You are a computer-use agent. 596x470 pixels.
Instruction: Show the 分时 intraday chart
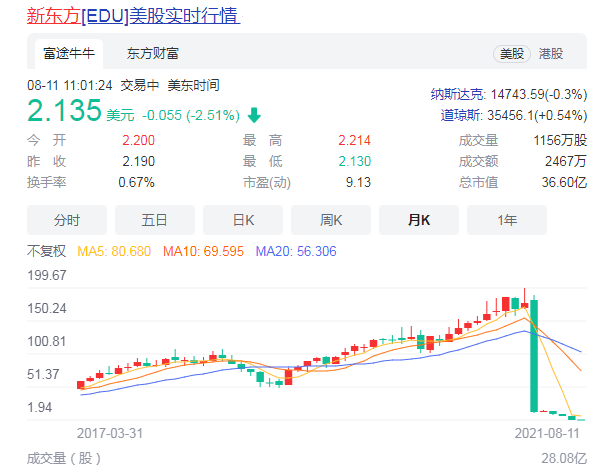tap(67, 220)
